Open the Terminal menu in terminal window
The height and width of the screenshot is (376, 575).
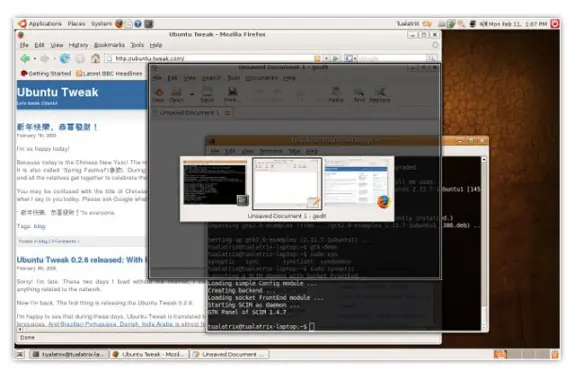point(271,151)
